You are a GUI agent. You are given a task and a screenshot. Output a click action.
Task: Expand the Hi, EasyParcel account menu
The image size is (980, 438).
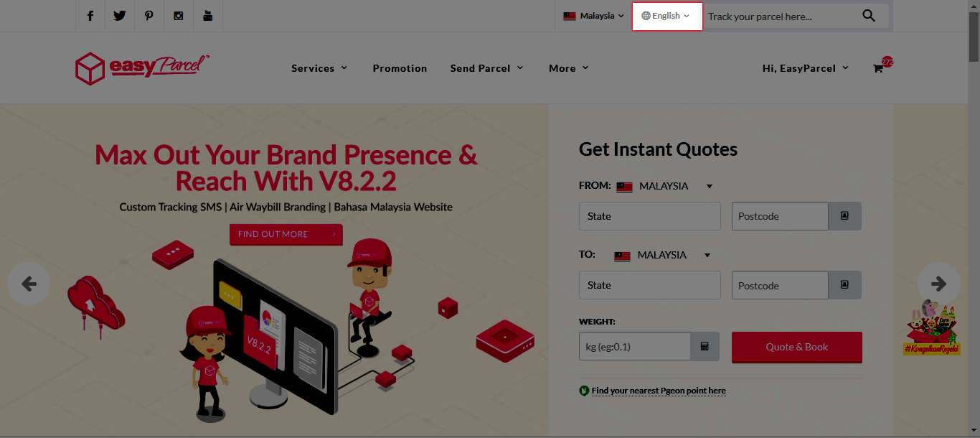coord(806,68)
